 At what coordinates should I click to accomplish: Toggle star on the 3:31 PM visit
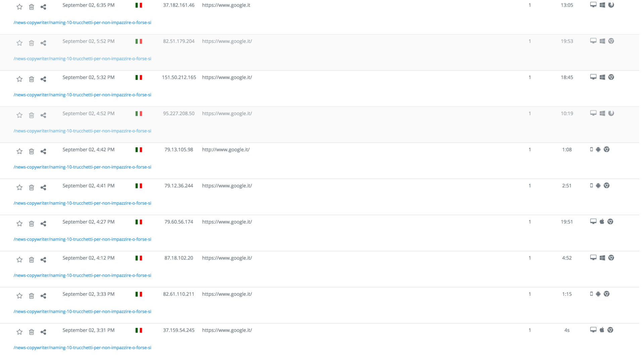point(19,332)
